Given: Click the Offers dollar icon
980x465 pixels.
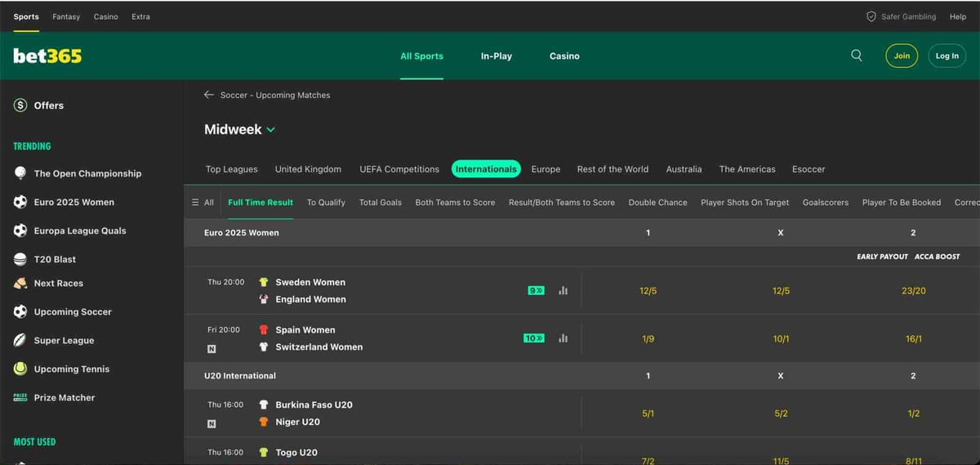Looking at the screenshot, I should [20, 105].
